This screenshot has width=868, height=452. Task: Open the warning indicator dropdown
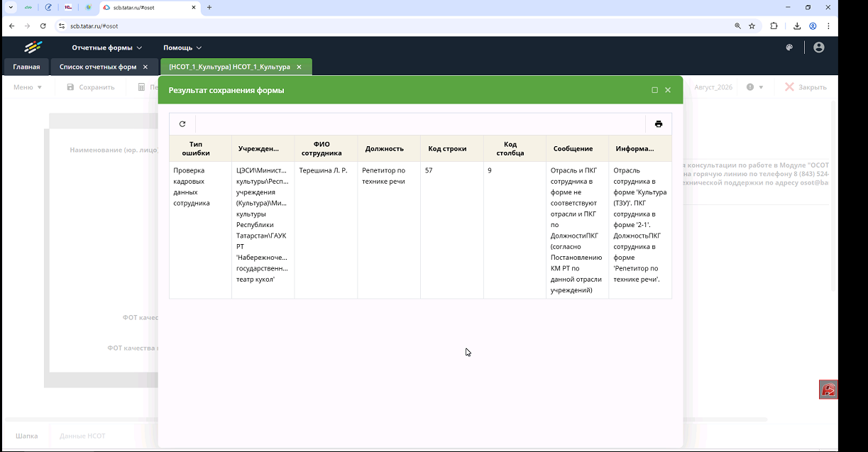click(x=754, y=87)
